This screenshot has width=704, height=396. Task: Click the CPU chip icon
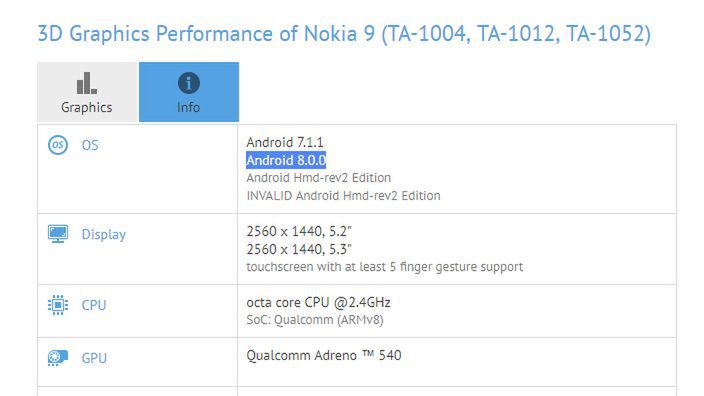58,305
